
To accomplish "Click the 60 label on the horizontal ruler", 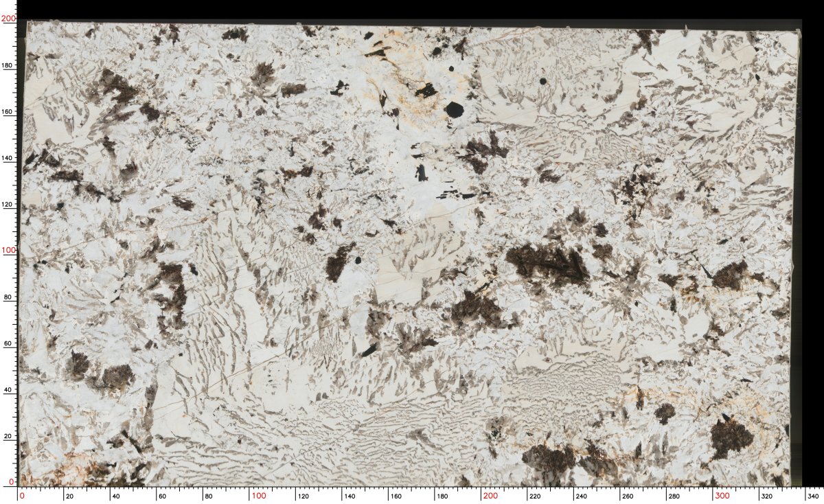I will pos(162,496).
